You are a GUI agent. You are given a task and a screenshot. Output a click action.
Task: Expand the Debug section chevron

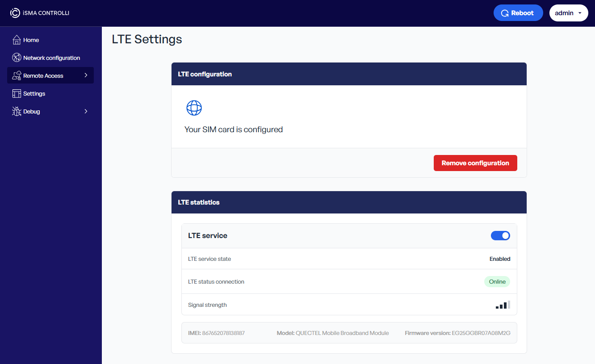coord(86,111)
